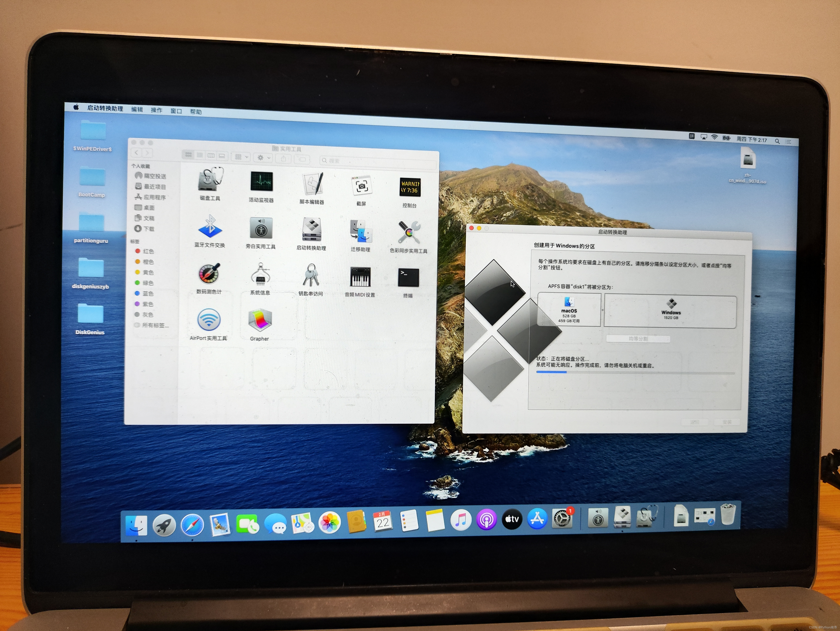
Task: Select Boot Camp Assistant (启动转换助理) icon in Finder
Action: 312,230
